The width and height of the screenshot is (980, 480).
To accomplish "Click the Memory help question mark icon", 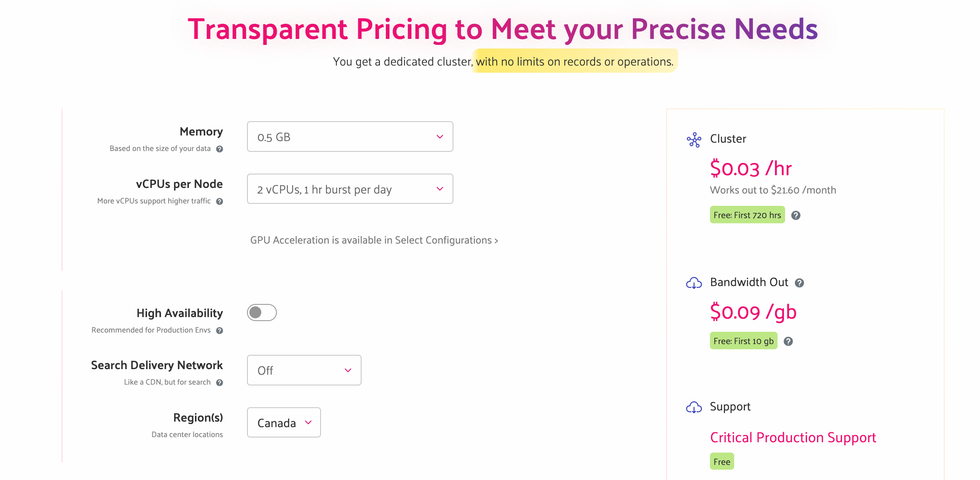I will [x=220, y=149].
